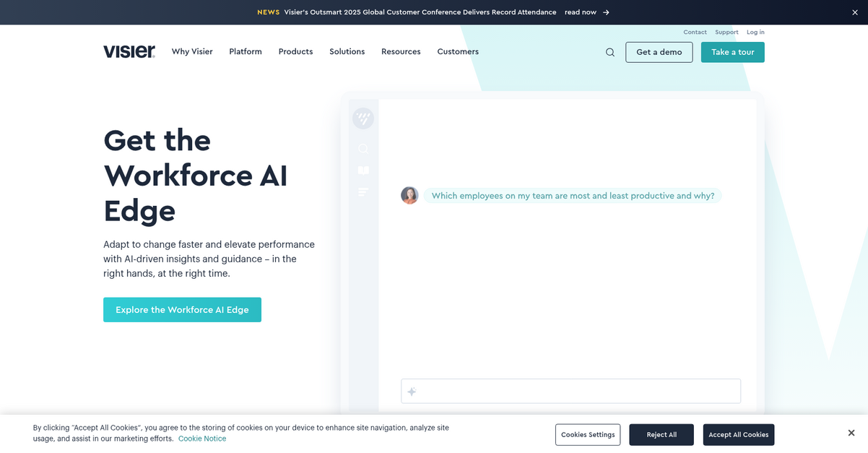The width and height of the screenshot is (868, 453).
Task: Click the Outsmart 2025 conference headline
Action: [420, 12]
